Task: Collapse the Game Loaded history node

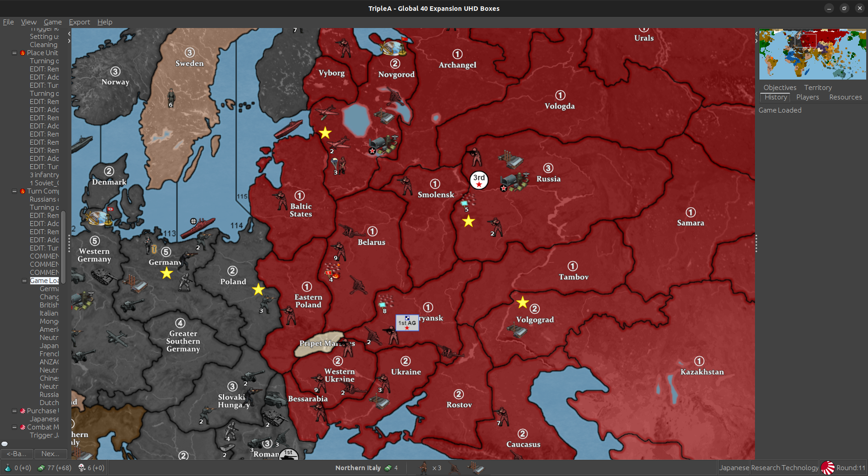Action: coord(24,280)
